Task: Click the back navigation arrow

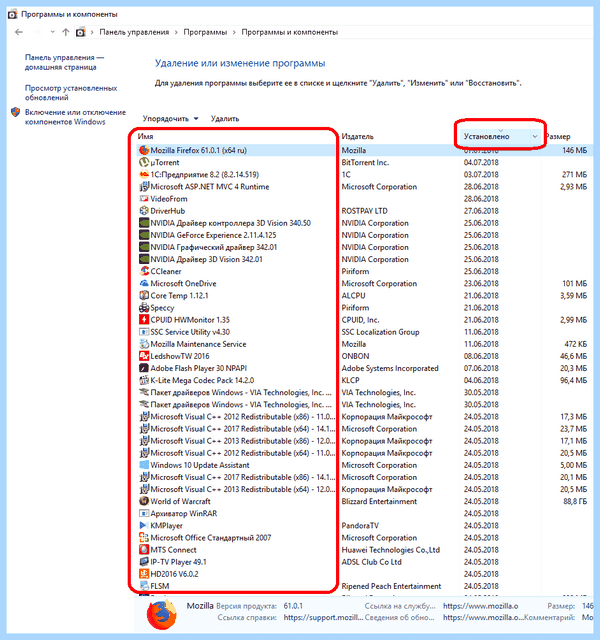Action: click(19, 32)
